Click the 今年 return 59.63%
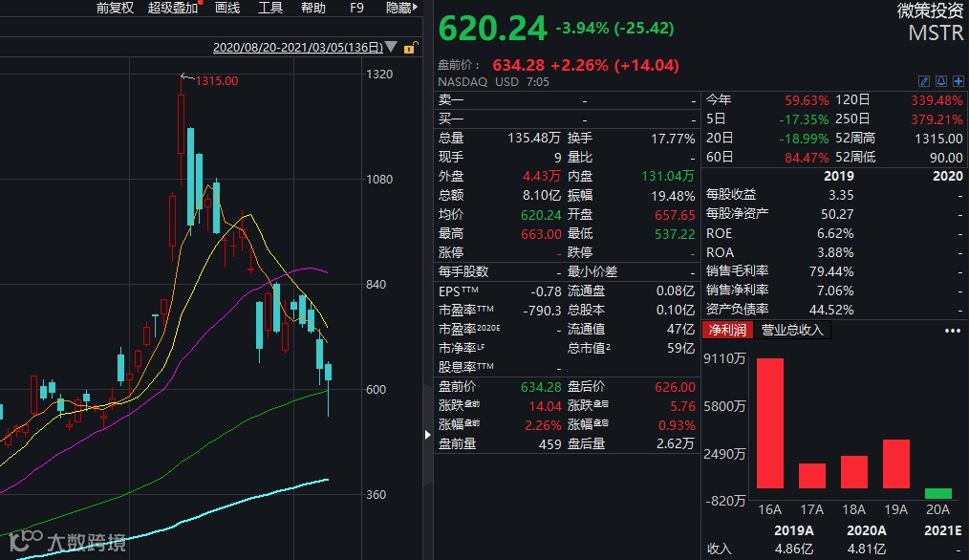Image resolution: width=969 pixels, height=560 pixels. pyautogui.click(x=807, y=100)
